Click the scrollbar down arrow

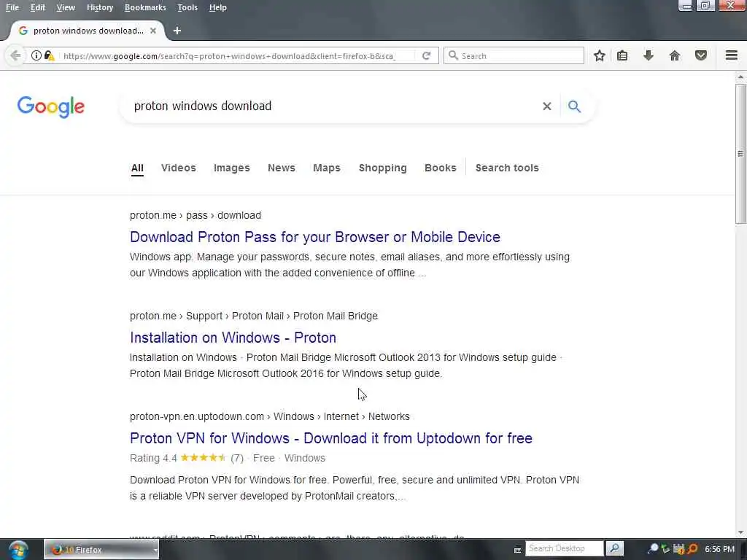[740, 532]
